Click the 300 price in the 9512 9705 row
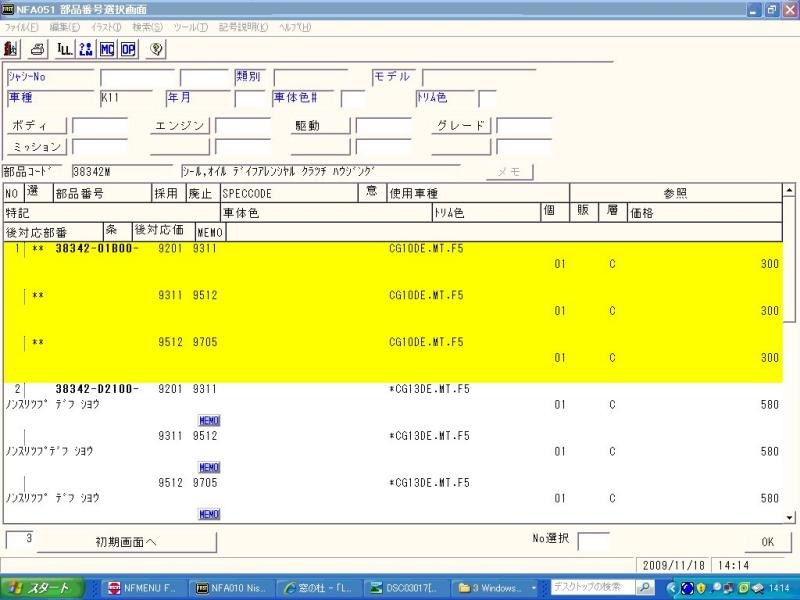 click(x=769, y=358)
